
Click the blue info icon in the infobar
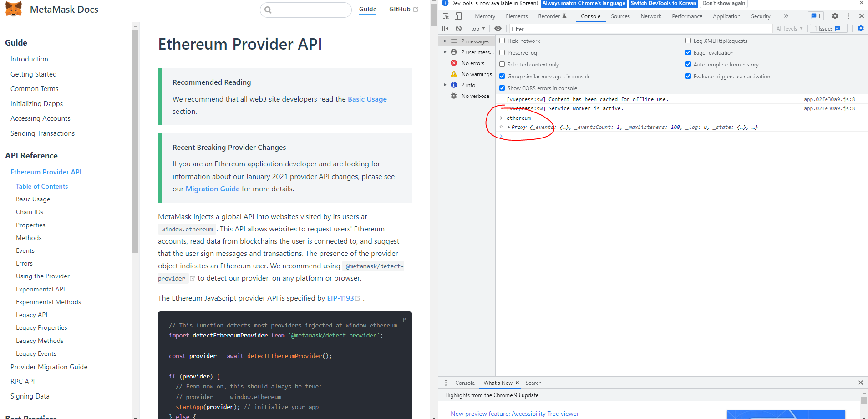(445, 3)
